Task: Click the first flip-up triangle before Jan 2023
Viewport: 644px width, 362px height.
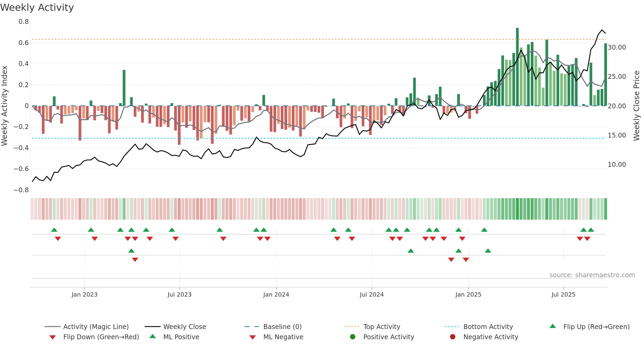Action: (x=54, y=230)
